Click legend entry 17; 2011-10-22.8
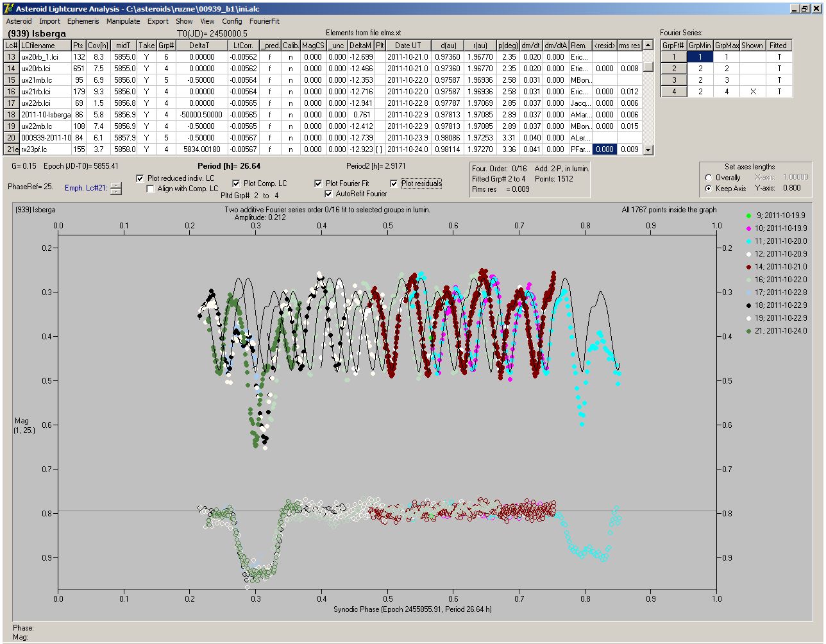The width and height of the screenshot is (826, 644). click(x=781, y=292)
